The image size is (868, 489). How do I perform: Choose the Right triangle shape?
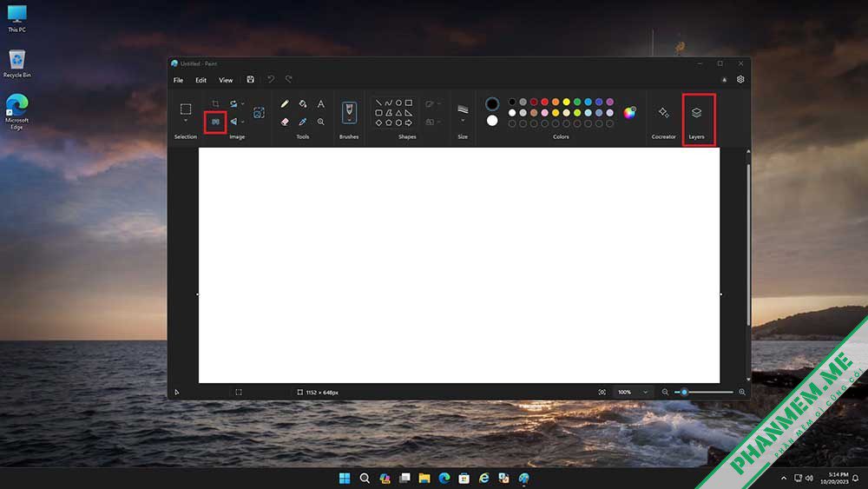tap(409, 113)
